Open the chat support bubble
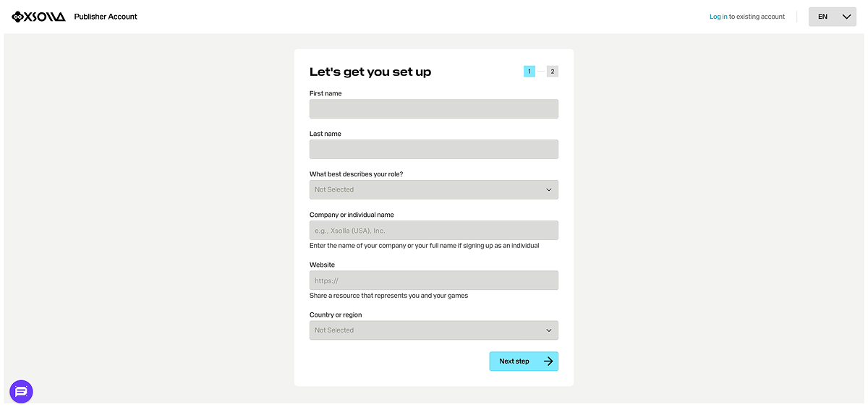 [21, 392]
